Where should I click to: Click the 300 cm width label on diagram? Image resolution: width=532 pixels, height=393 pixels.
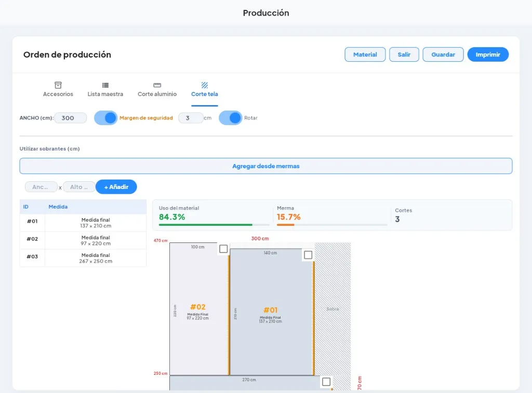[x=260, y=238]
